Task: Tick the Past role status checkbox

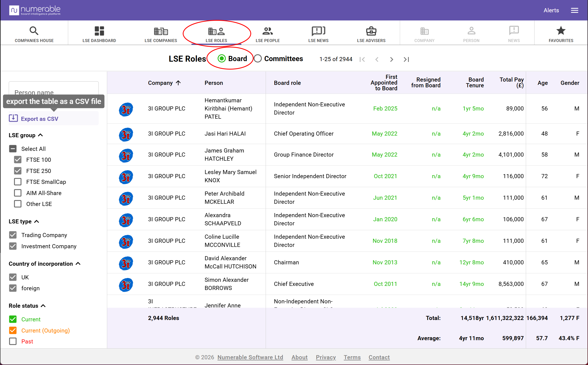Action: [13, 341]
